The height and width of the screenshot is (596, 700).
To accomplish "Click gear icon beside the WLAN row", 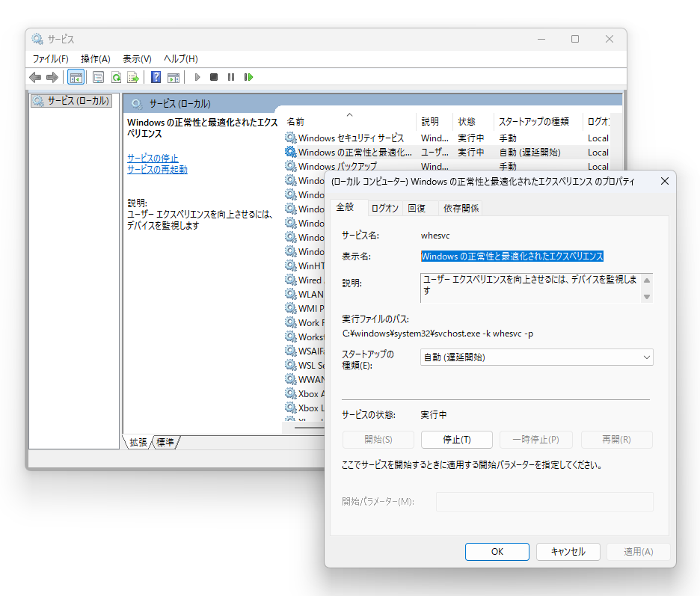I will [291, 294].
